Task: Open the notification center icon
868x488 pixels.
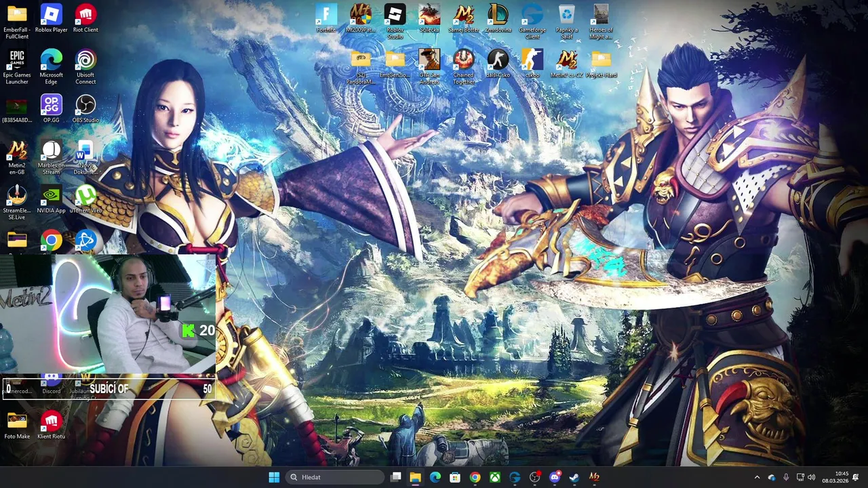Action: tap(856, 477)
